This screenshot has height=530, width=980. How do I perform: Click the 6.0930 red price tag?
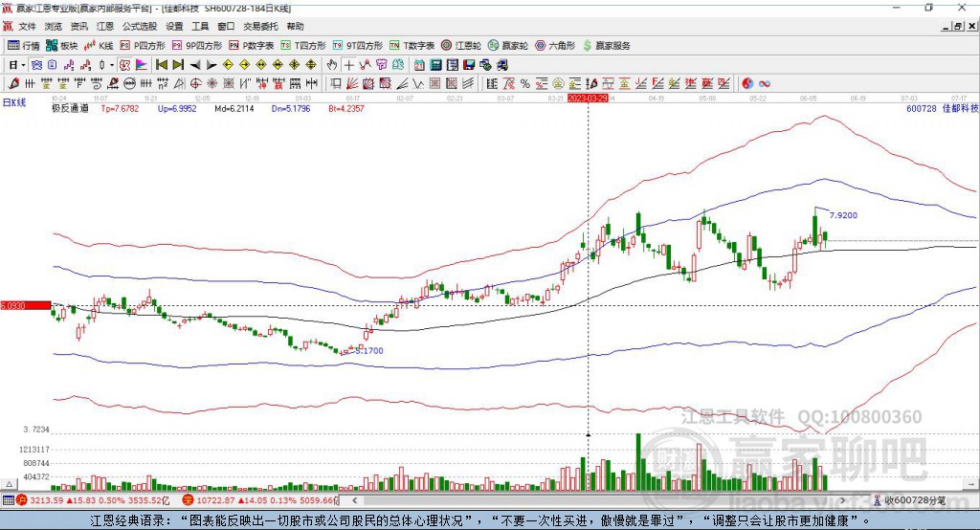[26, 305]
